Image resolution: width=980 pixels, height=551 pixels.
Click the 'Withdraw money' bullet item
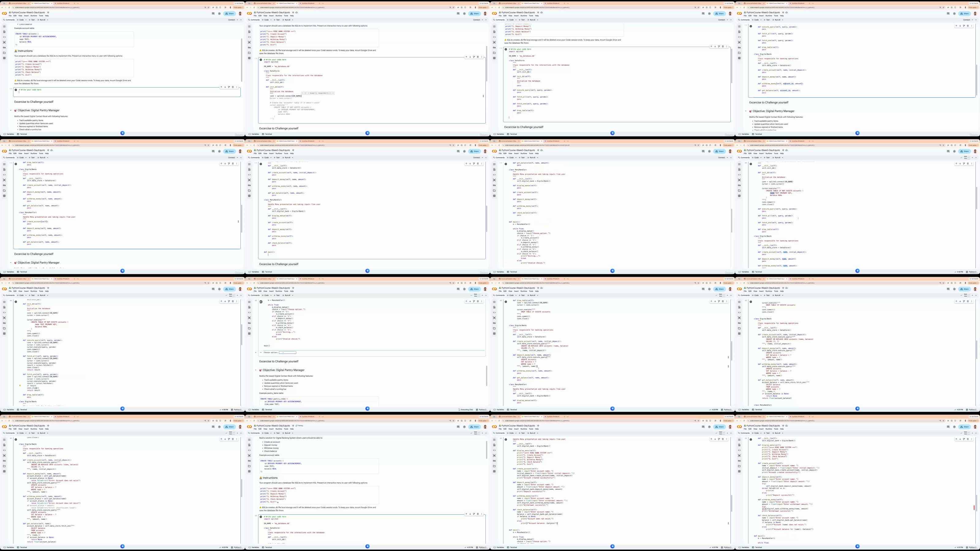click(x=271, y=448)
